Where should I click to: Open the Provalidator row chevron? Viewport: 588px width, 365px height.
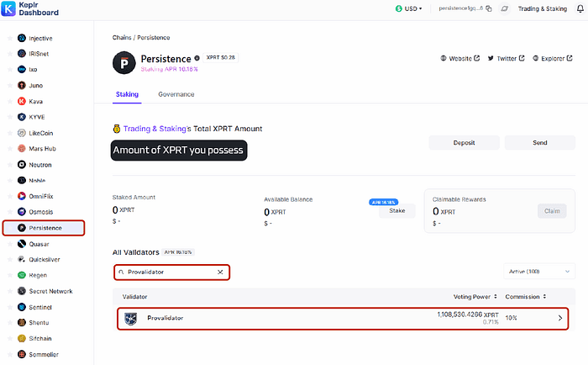tap(560, 318)
